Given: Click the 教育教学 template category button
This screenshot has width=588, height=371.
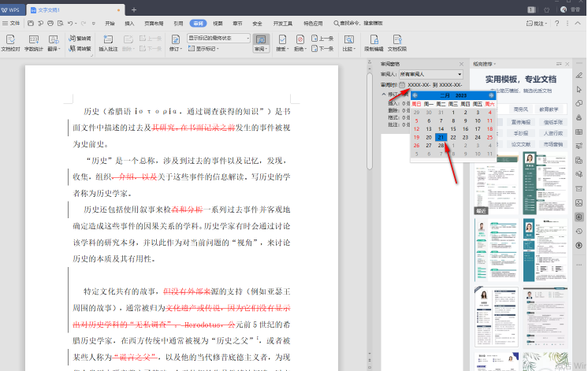Looking at the screenshot, I should tap(550, 109).
